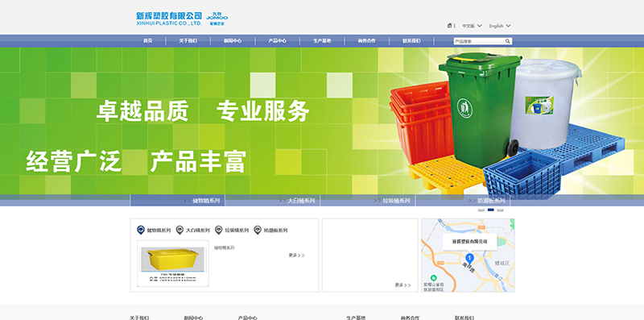Click pin icon beside 大白桶系列 category

point(180,230)
